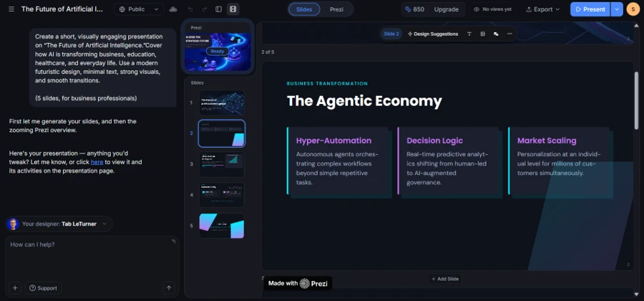Open the arrow next to Present
The width and height of the screenshot is (644, 301).
tap(617, 9)
